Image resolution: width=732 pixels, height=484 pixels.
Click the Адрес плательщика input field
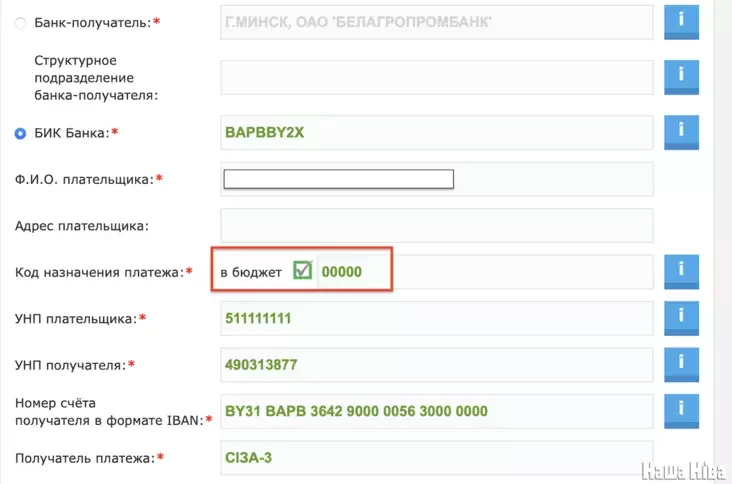pos(436,225)
